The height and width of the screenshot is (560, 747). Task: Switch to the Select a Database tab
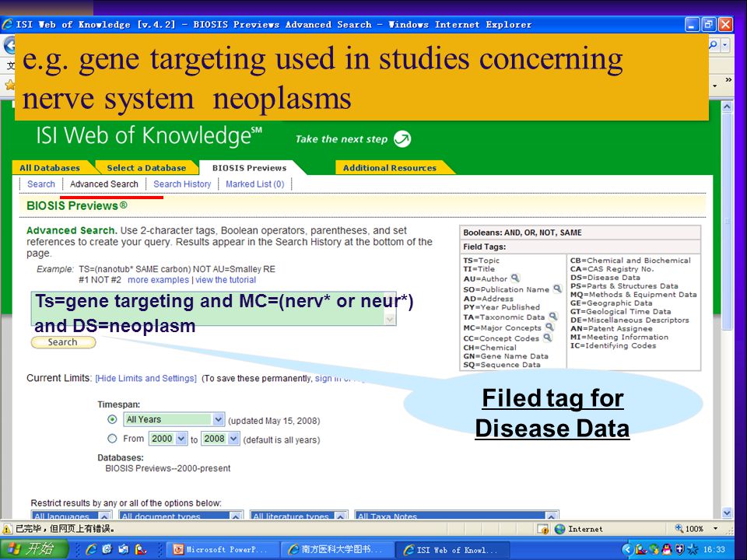pos(146,168)
